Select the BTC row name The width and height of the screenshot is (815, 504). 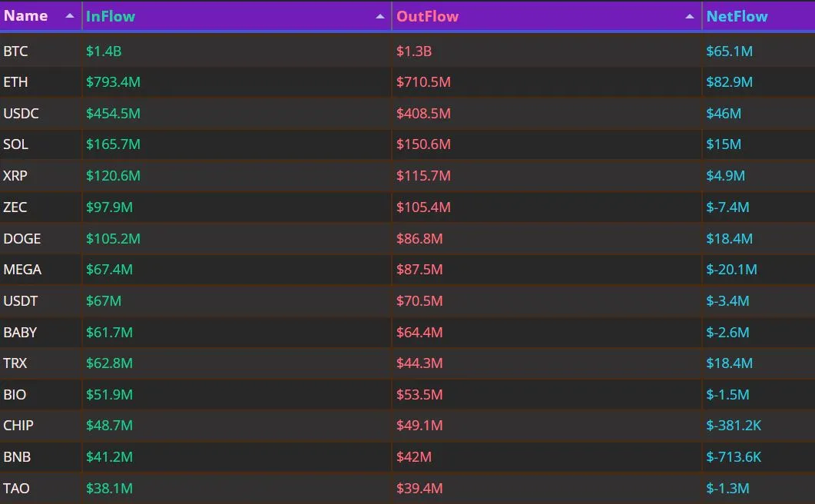(15, 51)
